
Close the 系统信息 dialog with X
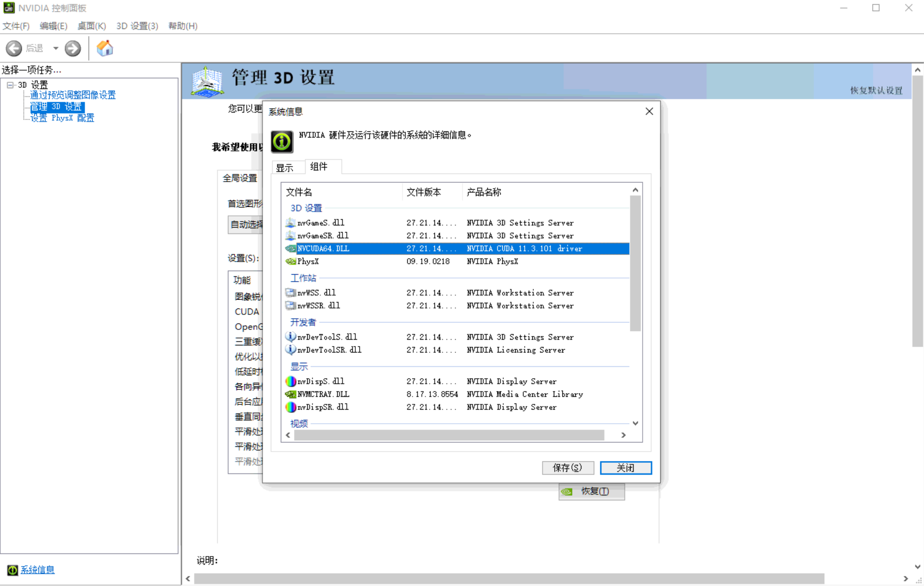649,111
